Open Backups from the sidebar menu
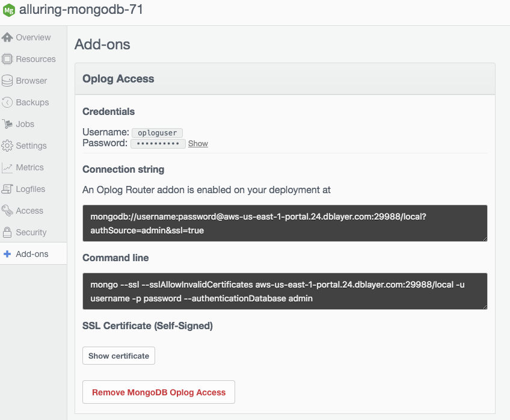This screenshot has width=510, height=420. coord(31,102)
